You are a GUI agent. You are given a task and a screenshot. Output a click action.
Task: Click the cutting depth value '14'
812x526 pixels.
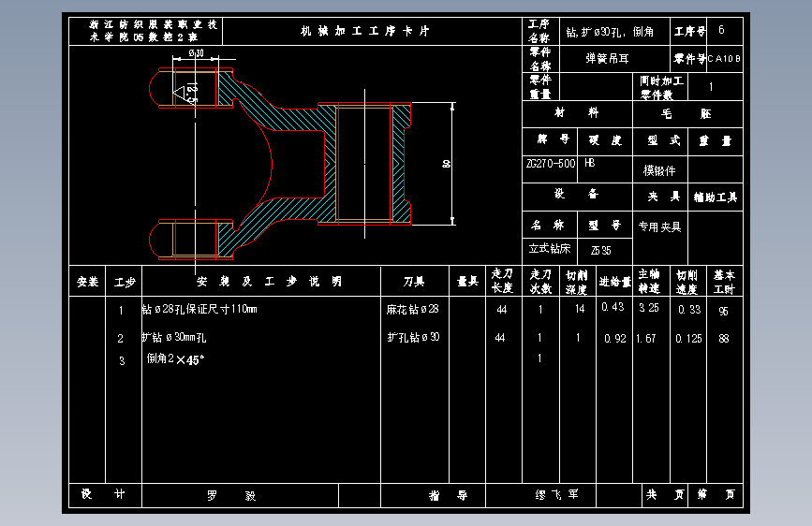coord(580,309)
